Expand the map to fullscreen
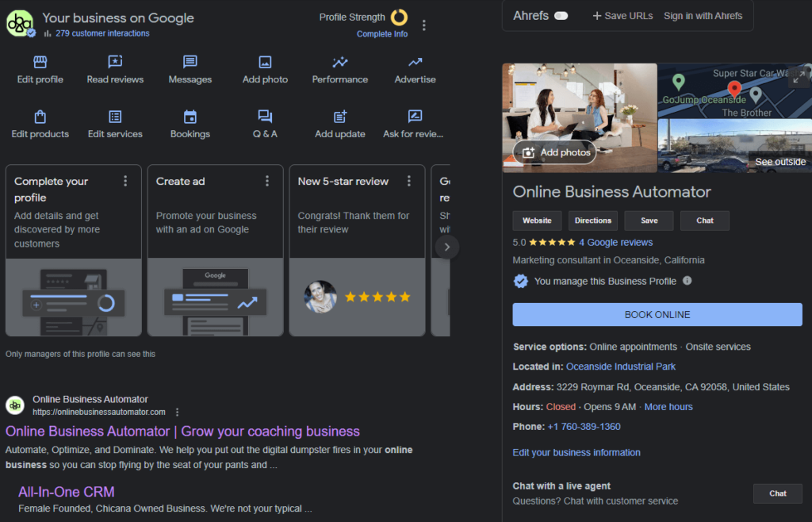The width and height of the screenshot is (812, 522). coord(799,77)
